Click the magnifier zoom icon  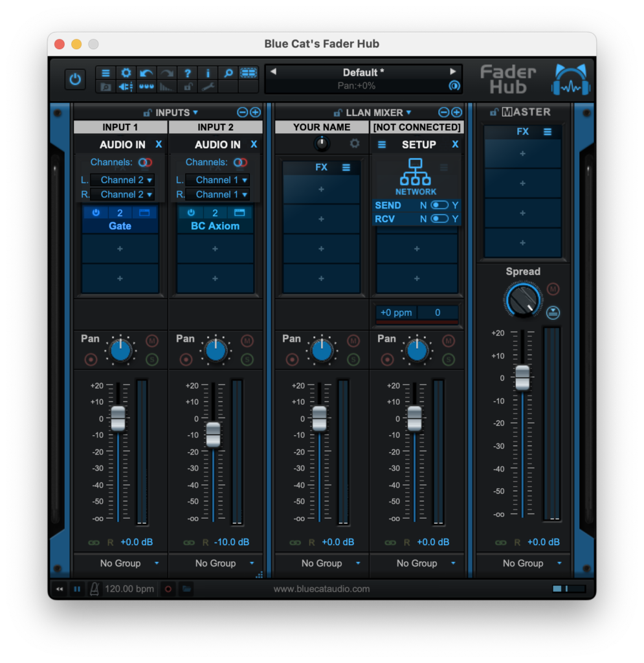228,73
